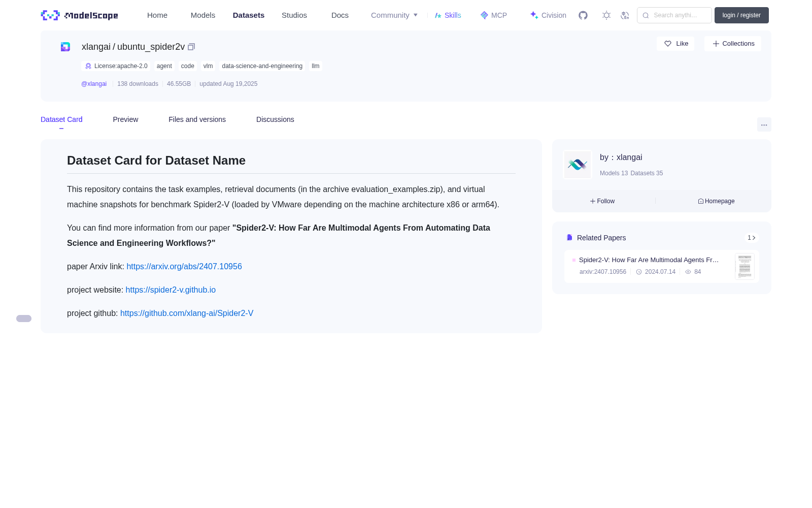Click the ModelScope logo
Screen dimensions: 812x508
(80, 15)
